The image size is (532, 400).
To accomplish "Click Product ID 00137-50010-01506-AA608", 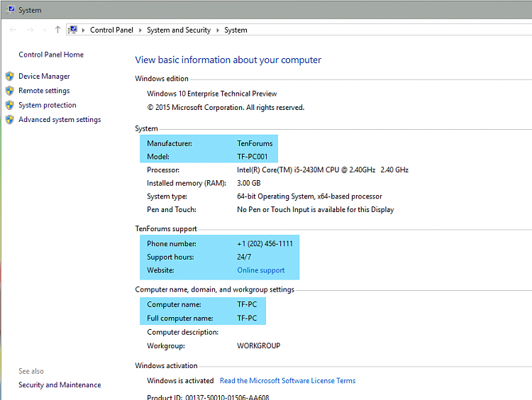I will tap(208, 397).
